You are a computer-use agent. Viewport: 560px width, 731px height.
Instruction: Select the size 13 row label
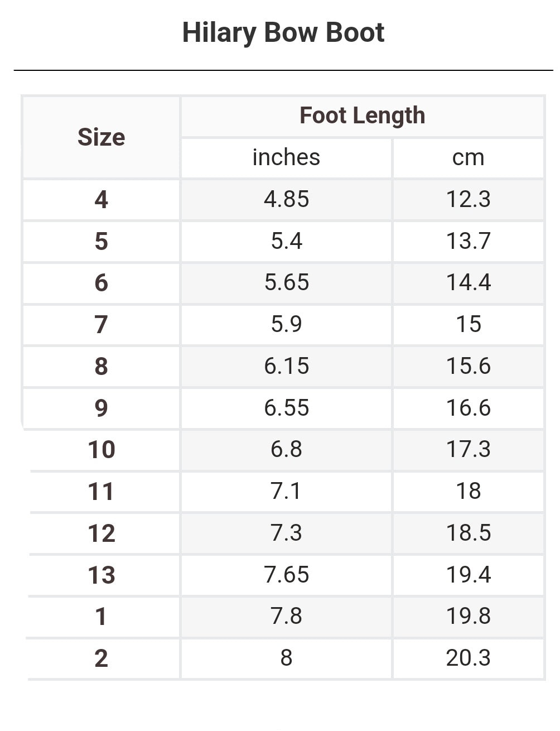(101, 575)
